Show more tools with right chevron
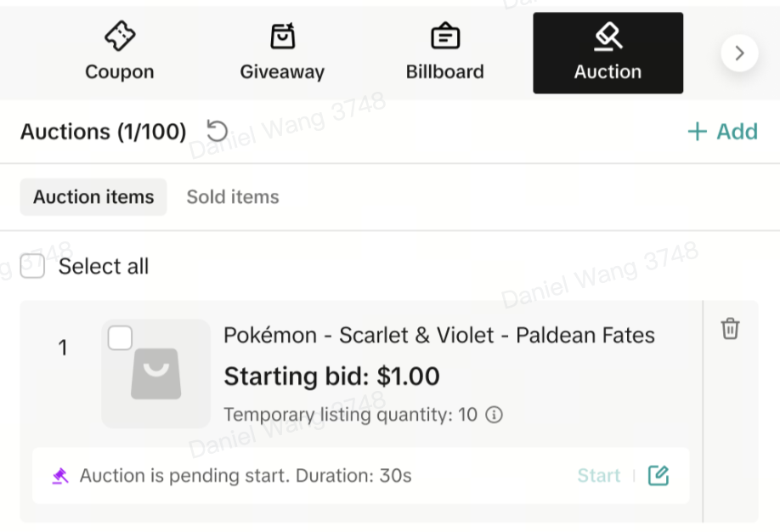This screenshot has width=780, height=532. pos(739,53)
